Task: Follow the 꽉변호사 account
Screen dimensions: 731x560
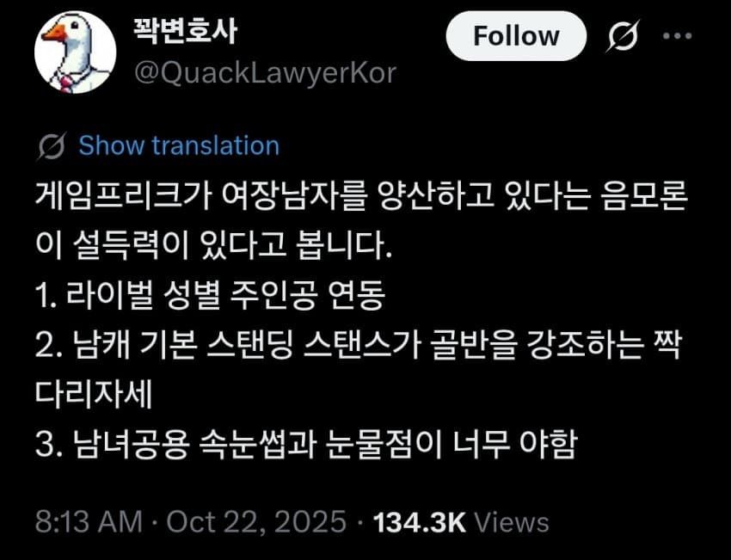Action: (x=516, y=36)
